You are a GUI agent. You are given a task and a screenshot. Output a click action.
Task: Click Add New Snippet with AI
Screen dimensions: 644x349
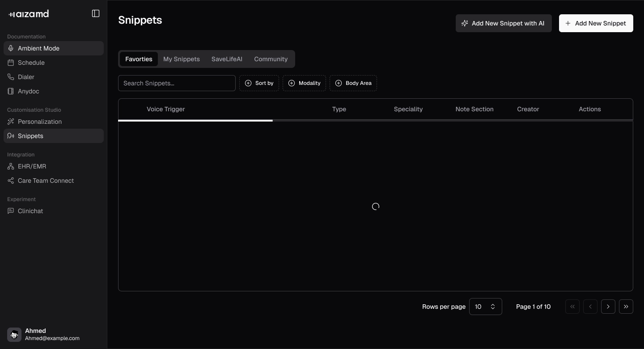504,23
